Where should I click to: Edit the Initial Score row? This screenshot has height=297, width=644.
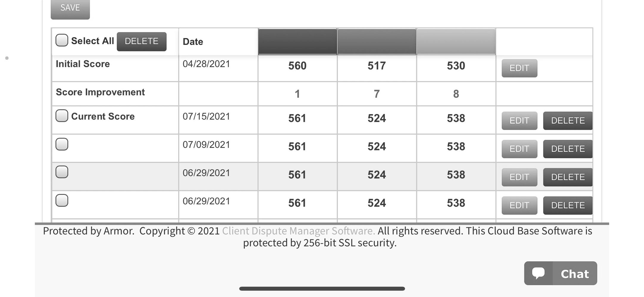[519, 68]
